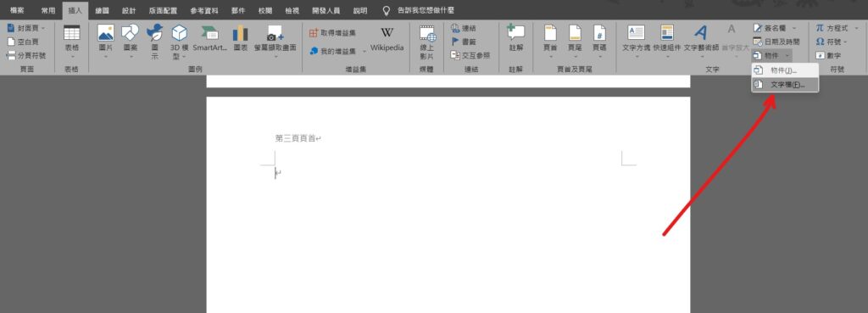Add a Bookmark (書籤)
868x313 pixels.
tap(464, 42)
